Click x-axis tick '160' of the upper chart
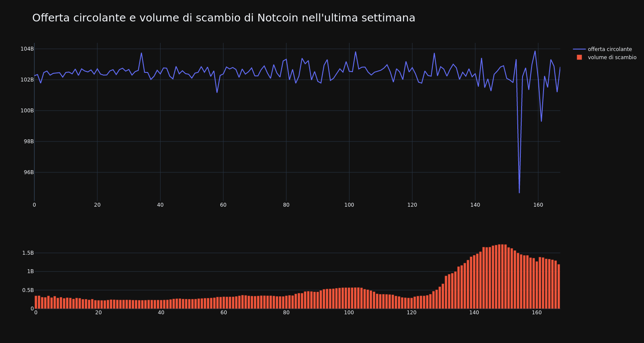The image size is (644, 343). point(538,205)
